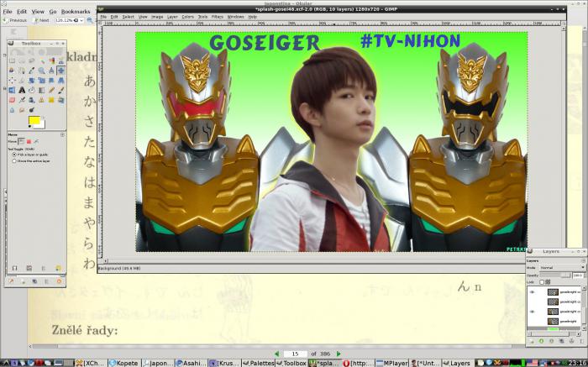Select the Airbrush tool
Viewport: 588px width, 367px height.
(22, 100)
